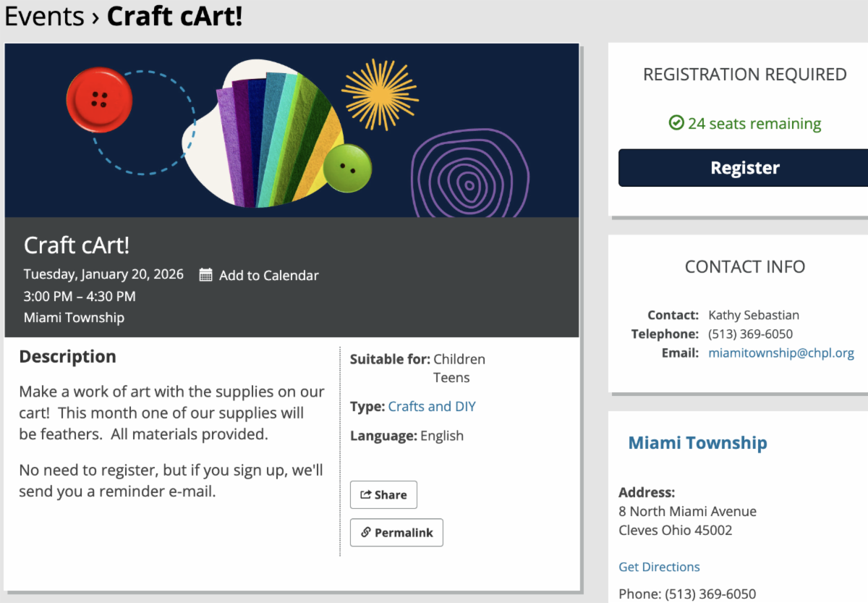
Task: Click the contact telephone '(513) 369-6050'
Action: coord(750,334)
